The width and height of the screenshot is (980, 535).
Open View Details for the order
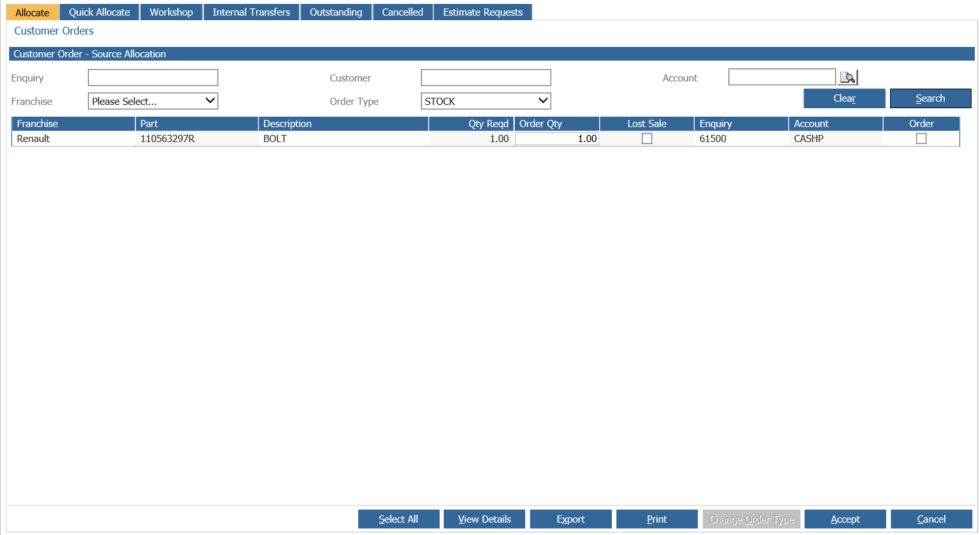pos(484,519)
